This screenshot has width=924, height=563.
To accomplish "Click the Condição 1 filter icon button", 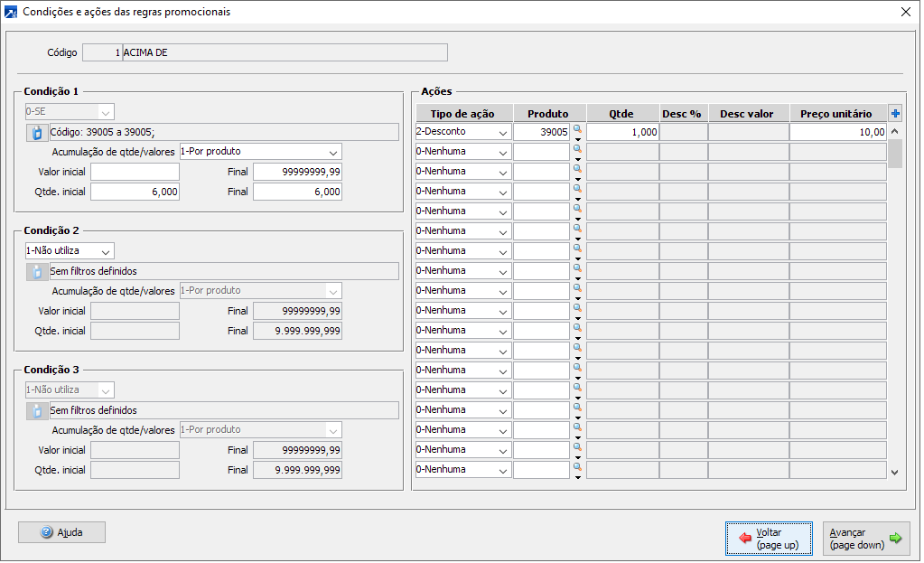I will point(37,132).
